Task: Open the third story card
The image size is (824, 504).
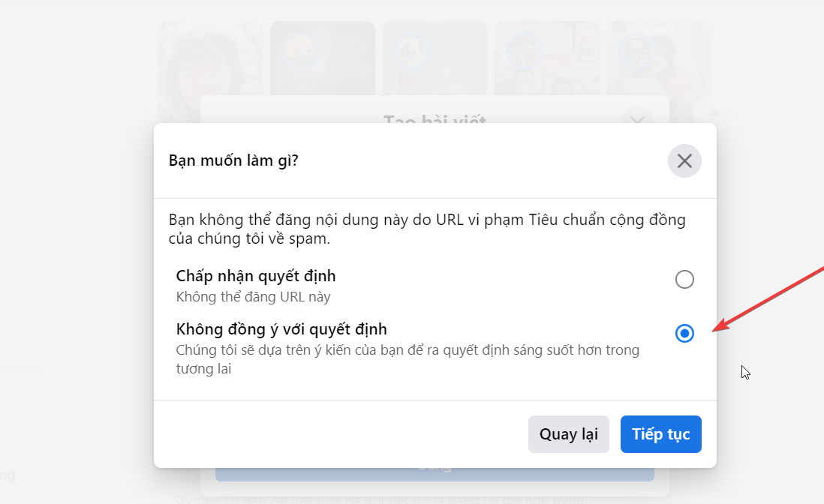Action: [435, 58]
